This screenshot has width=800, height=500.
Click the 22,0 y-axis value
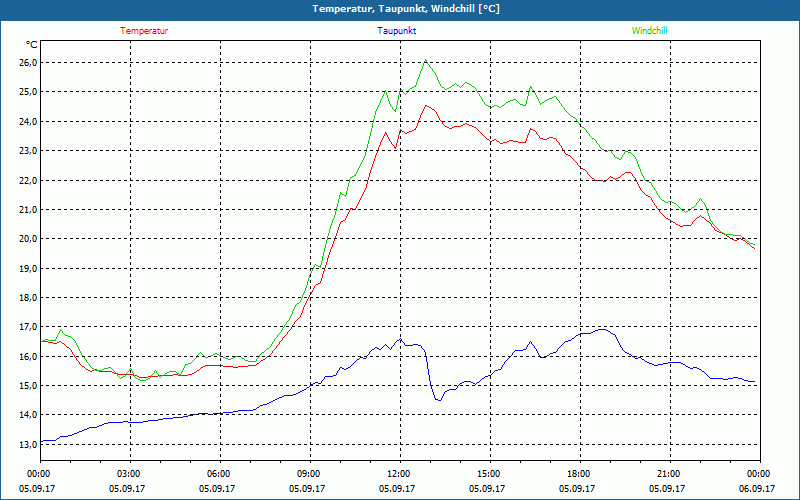click(x=28, y=180)
